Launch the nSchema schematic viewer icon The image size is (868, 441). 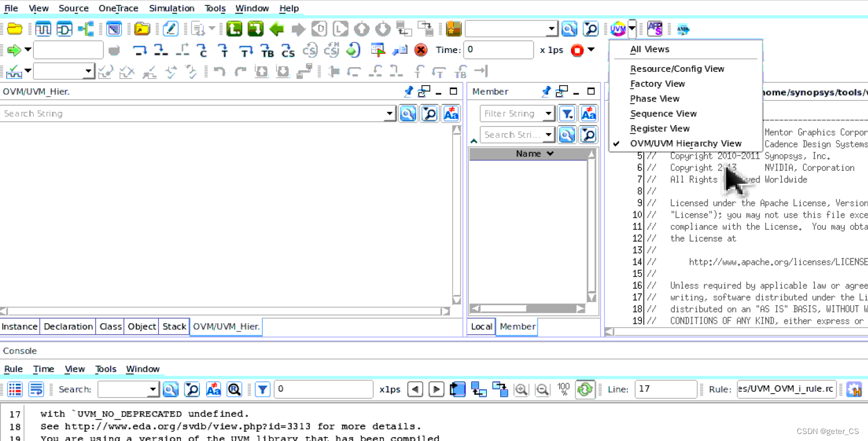point(65,28)
